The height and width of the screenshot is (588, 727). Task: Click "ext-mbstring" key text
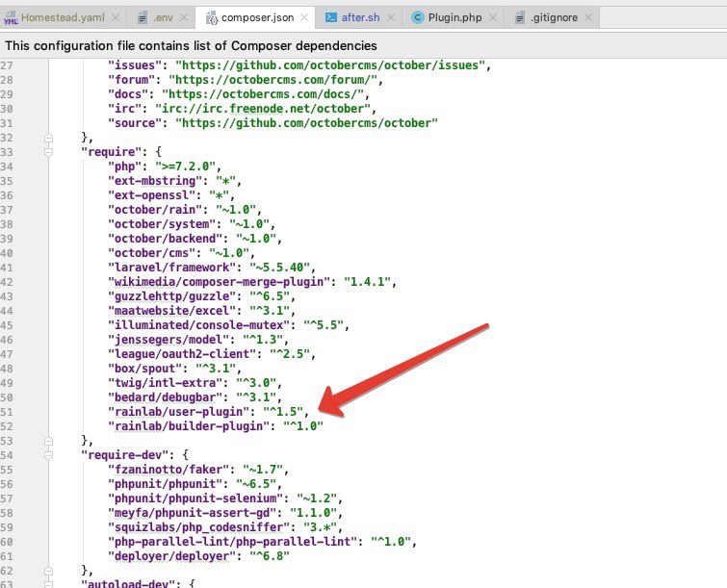[x=155, y=181]
